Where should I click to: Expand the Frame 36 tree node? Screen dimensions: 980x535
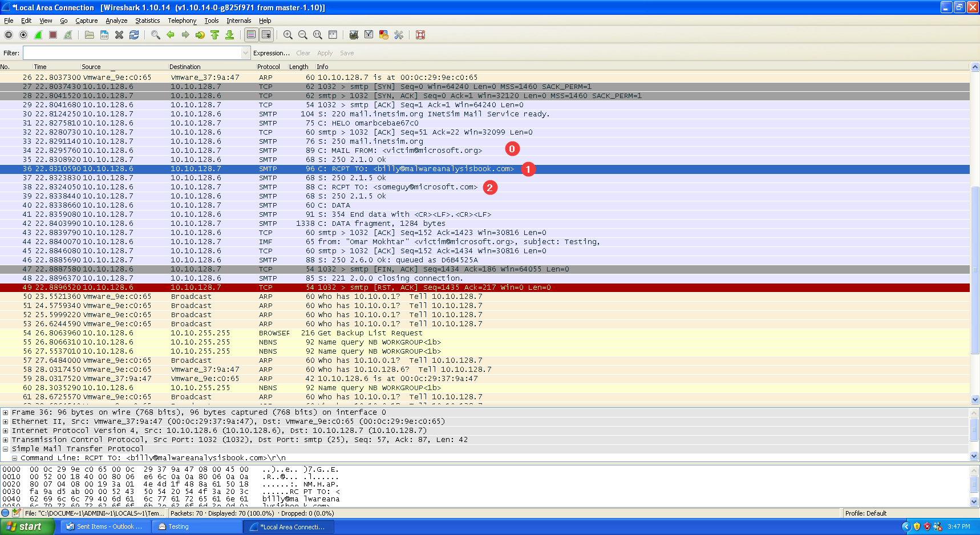point(5,412)
